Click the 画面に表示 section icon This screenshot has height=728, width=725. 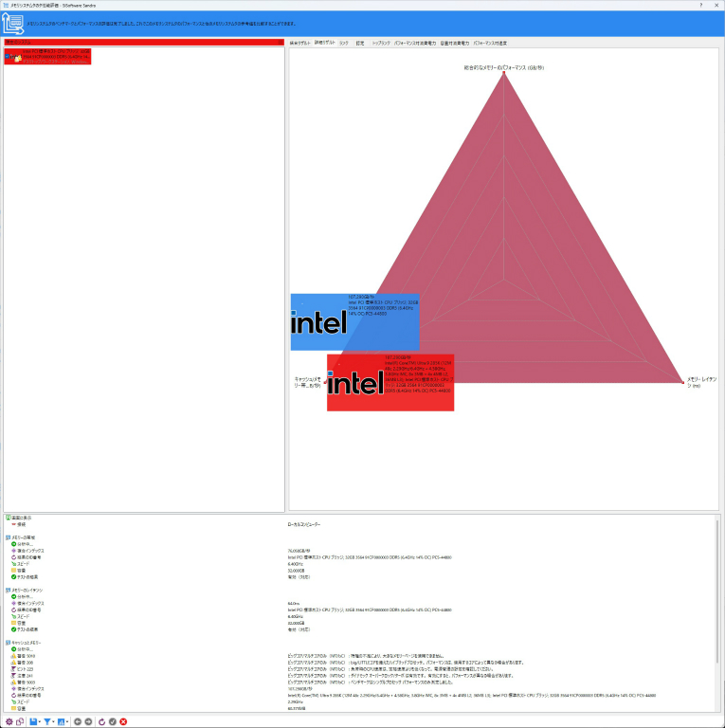8,518
